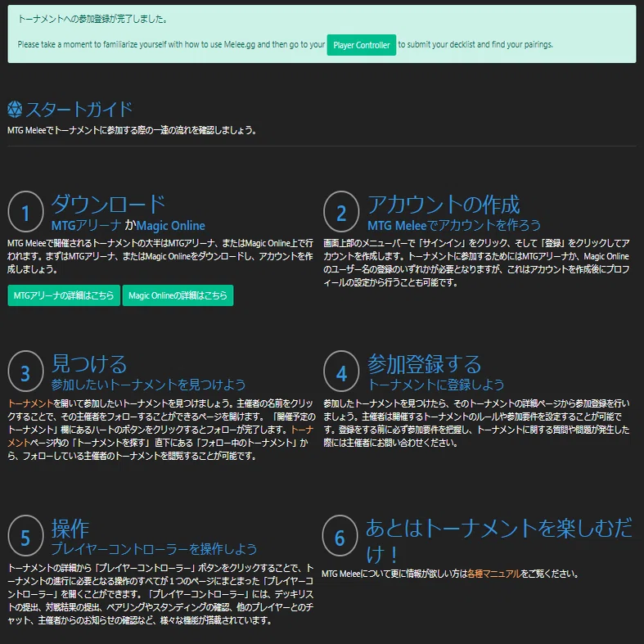Image resolution: width=644 pixels, height=644 pixels.
Task: Click the あとはトーナメントを楽しむだけ！ heading
Action: [499, 541]
